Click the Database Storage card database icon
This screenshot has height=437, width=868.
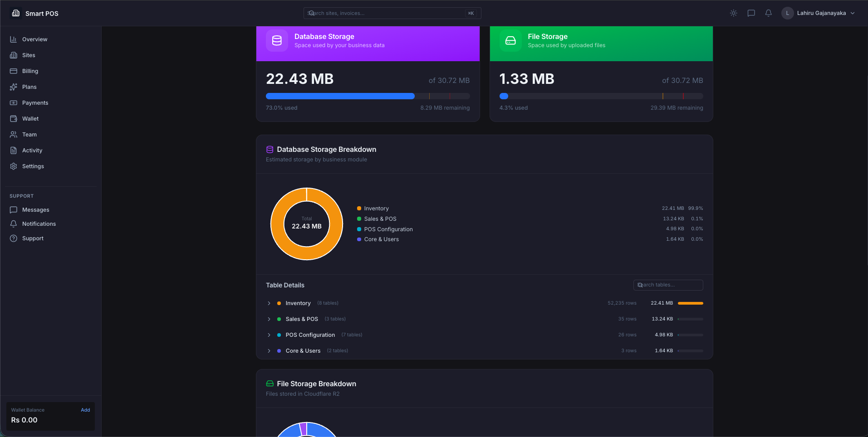(x=277, y=41)
